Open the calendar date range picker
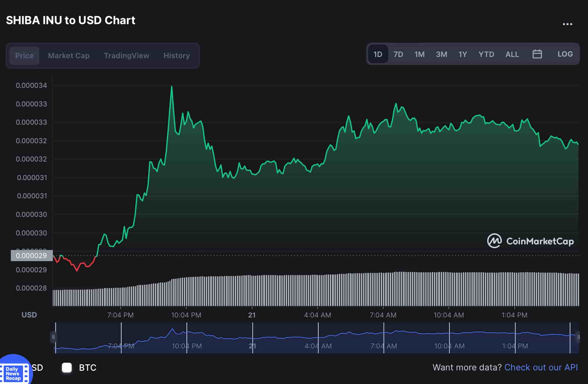Image resolution: width=588 pixels, height=384 pixels. (x=537, y=54)
